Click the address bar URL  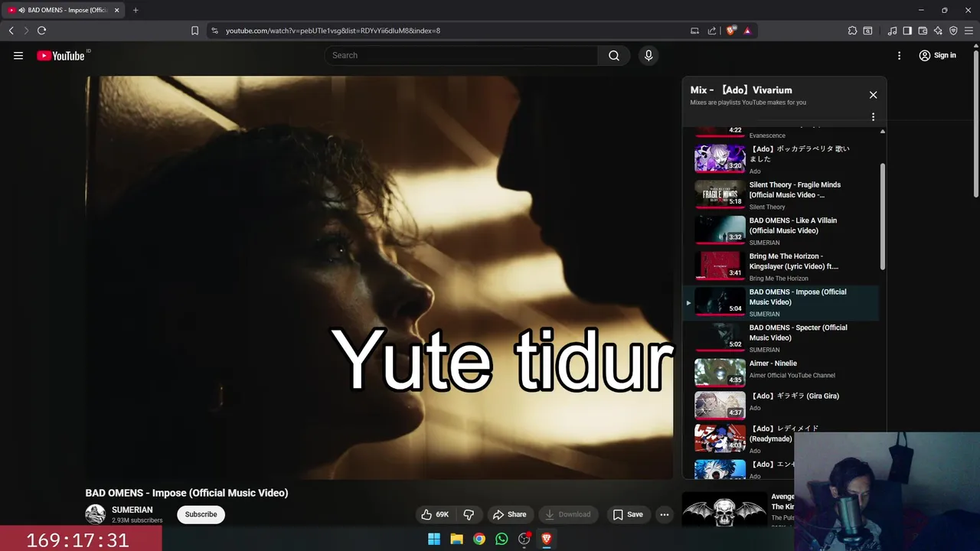(x=333, y=31)
